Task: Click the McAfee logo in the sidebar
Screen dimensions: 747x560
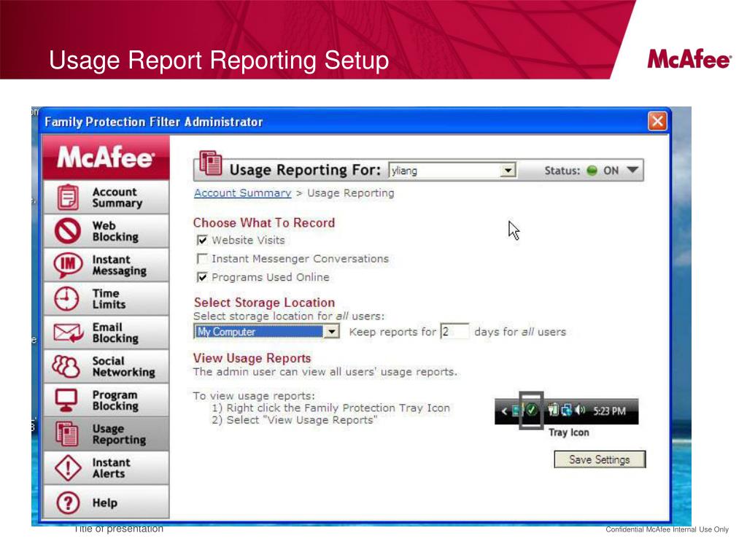Action: tap(106, 157)
